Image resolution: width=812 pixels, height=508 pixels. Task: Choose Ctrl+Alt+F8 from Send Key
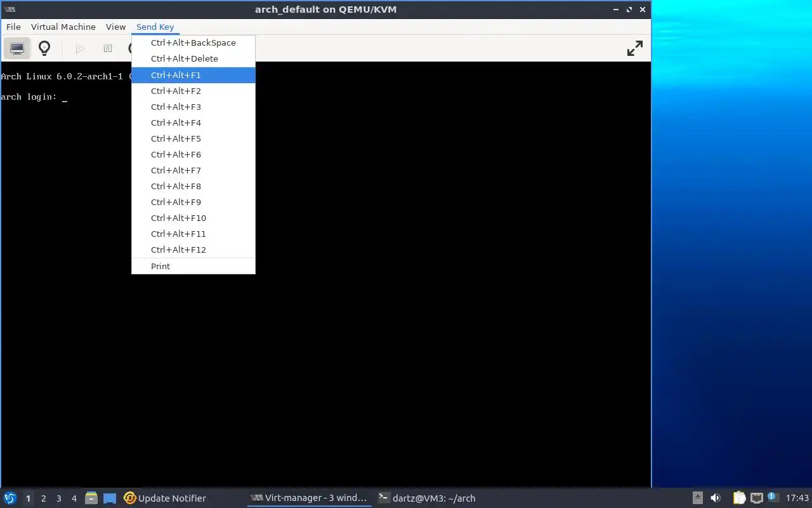[x=193, y=186]
